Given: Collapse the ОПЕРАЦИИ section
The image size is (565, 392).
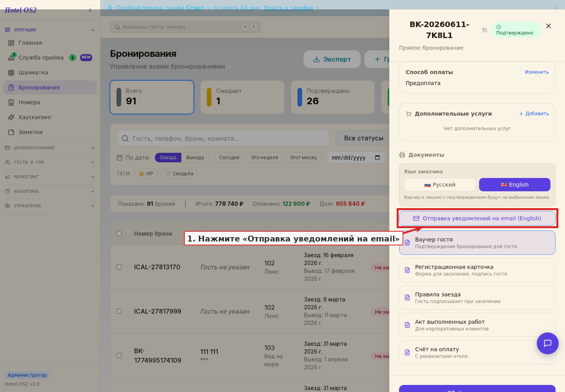Looking at the screenshot, I should coord(50,30).
